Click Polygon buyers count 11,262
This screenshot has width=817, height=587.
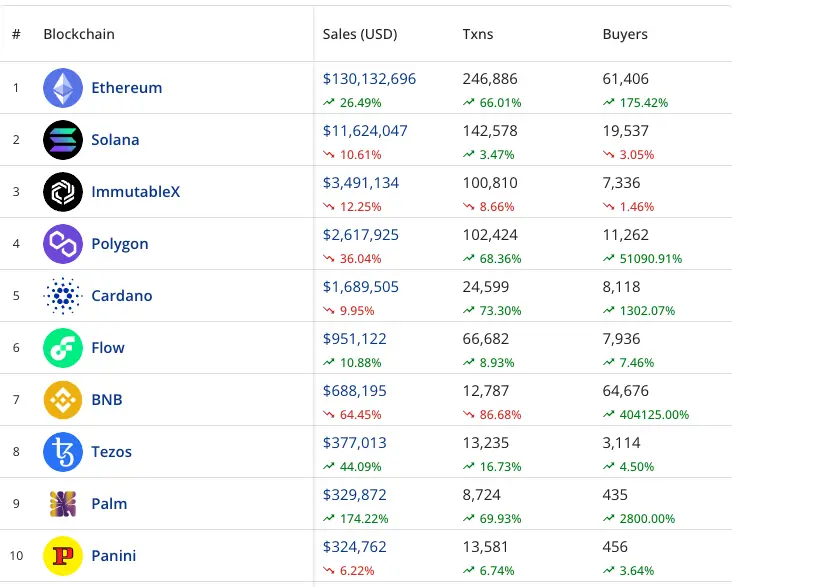point(626,235)
